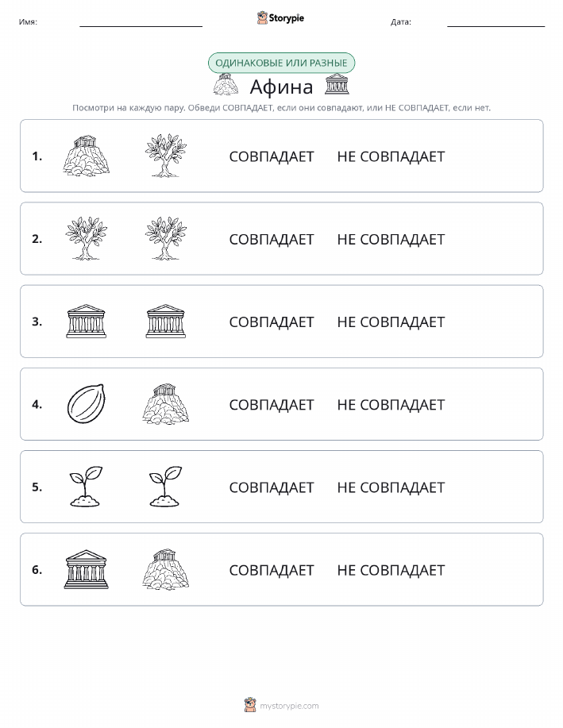Click the temple icon beside Афина title
This screenshot has width=563, height=728.
tap(337, 84)
